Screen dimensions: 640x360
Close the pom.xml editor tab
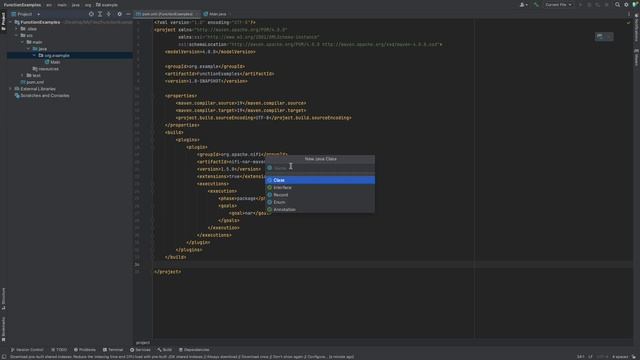click(198, 14)
